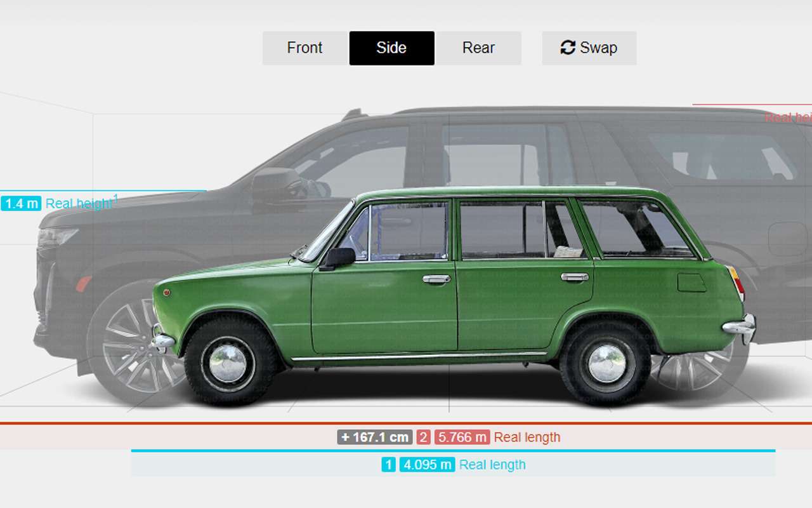This screenshot has height=508, width=812.
Task: Click the green wagon's rear wheel hubcap
Action: 607,363
